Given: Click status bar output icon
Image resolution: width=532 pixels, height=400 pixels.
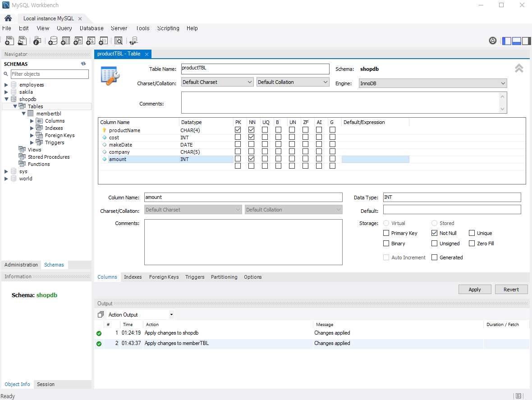Looking at the screenshot, I should tap(518, 395).
